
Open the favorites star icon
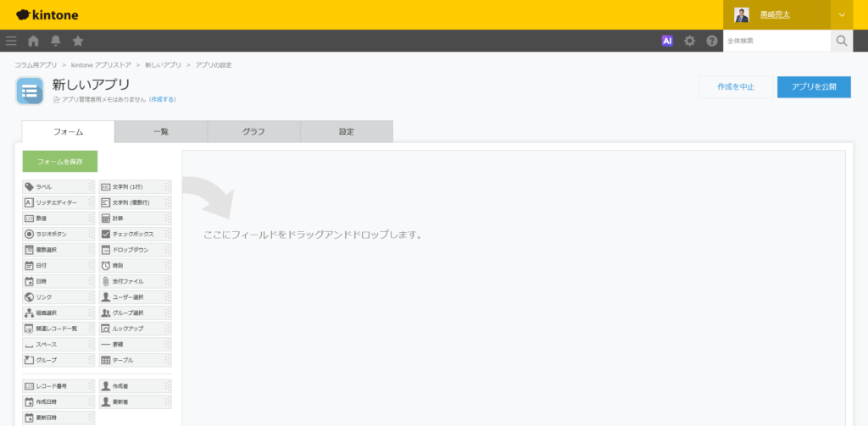point(78,41)
